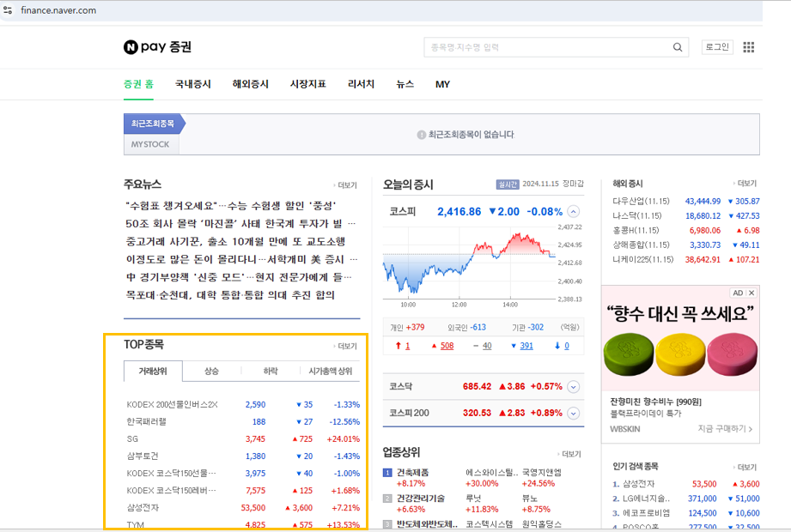Click 더보기 next to 인기 검색 종목
This screenshot has height=532, width=791.
click(745, 467)
